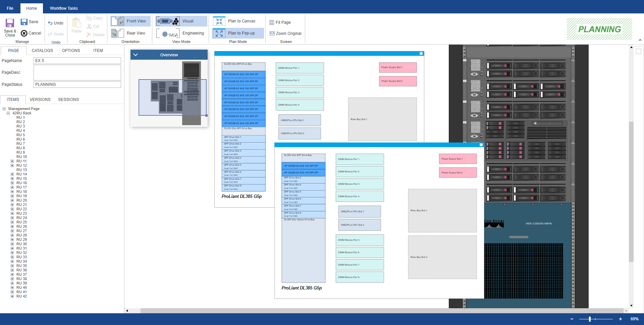This screenshot has height=325, width=644.
Task: Toggle the checkbox at canvas top right
Action: coord(639,51)
